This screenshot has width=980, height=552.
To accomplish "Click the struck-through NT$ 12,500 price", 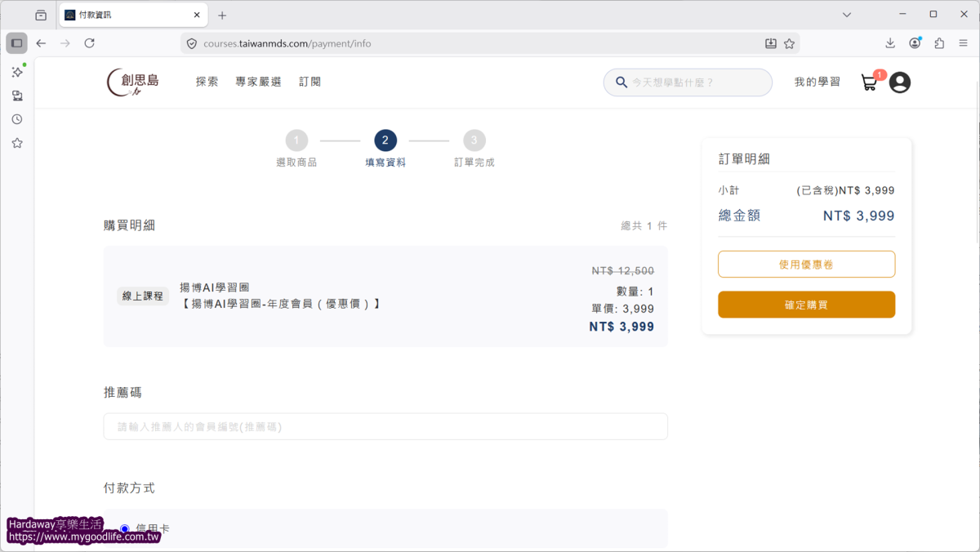I will (x=622, y=271).
